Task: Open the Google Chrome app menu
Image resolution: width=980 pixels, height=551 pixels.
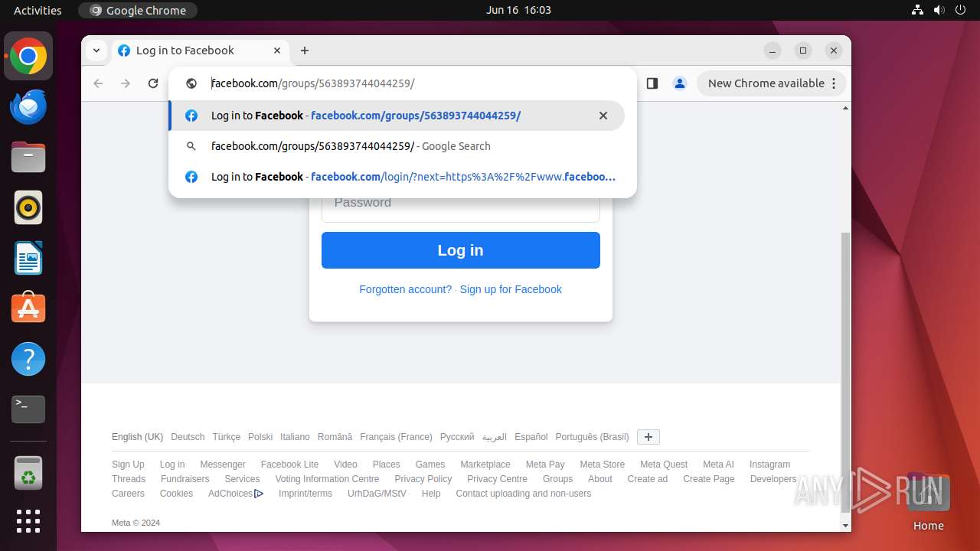Action: [138, 10]
